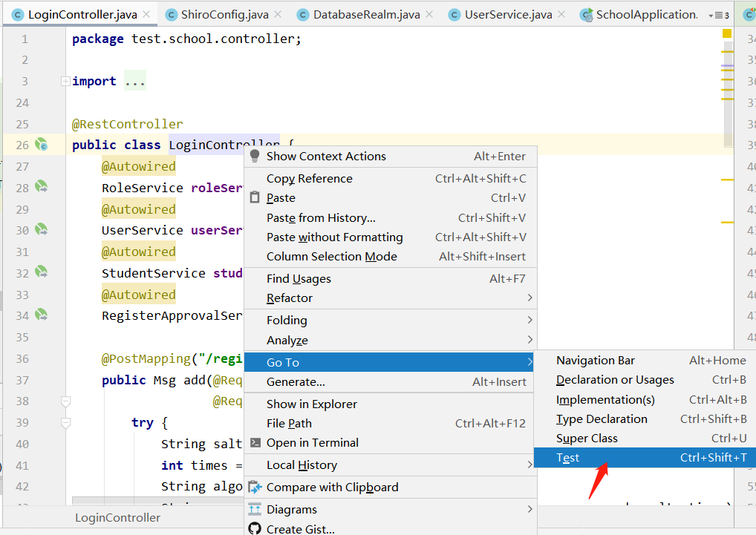Choose Type Declaration
The image size is (756, 535).
(645, 419)
